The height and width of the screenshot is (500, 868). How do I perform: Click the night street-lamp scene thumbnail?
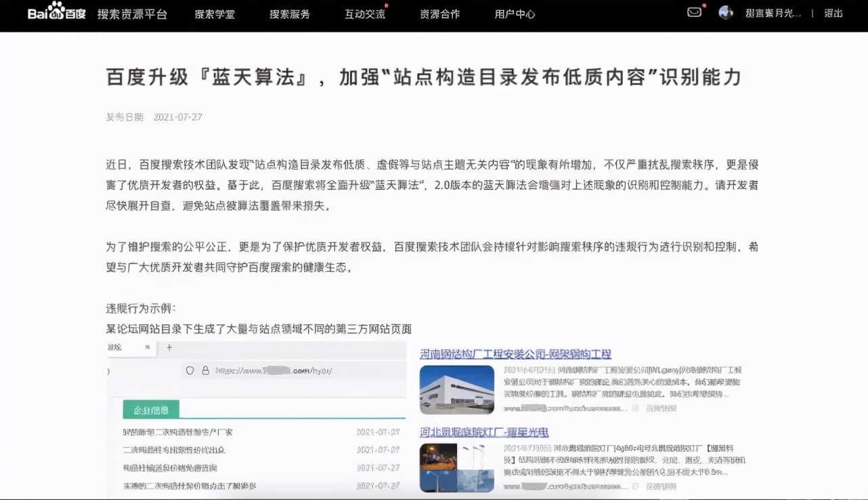coord(456,467)
